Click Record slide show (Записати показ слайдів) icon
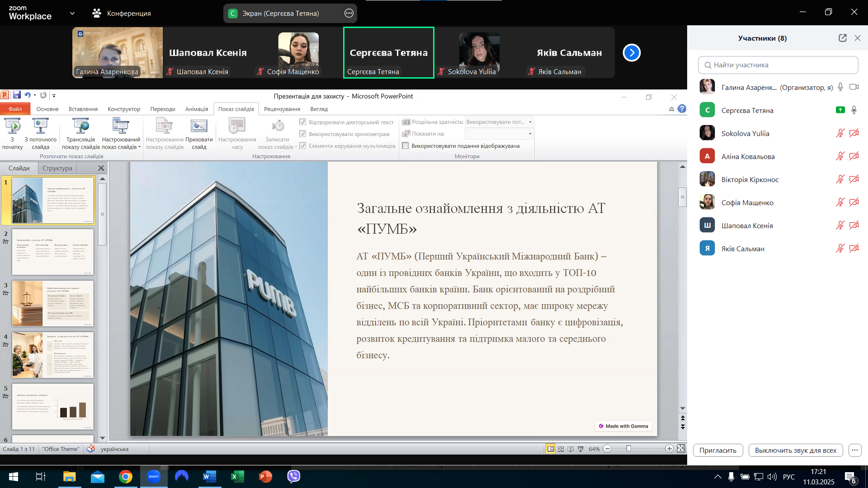Viewport: 868px width, 488px height. [278, 126]
